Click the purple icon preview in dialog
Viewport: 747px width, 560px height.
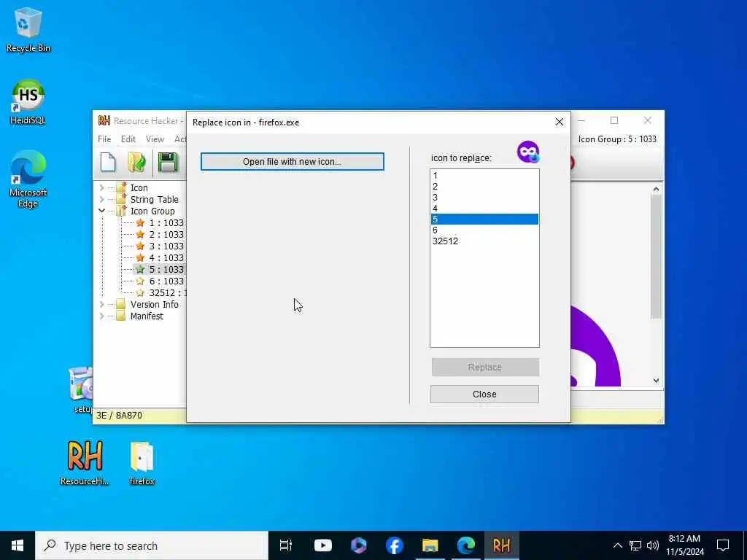pyautogui.click(x=528, y=152)
